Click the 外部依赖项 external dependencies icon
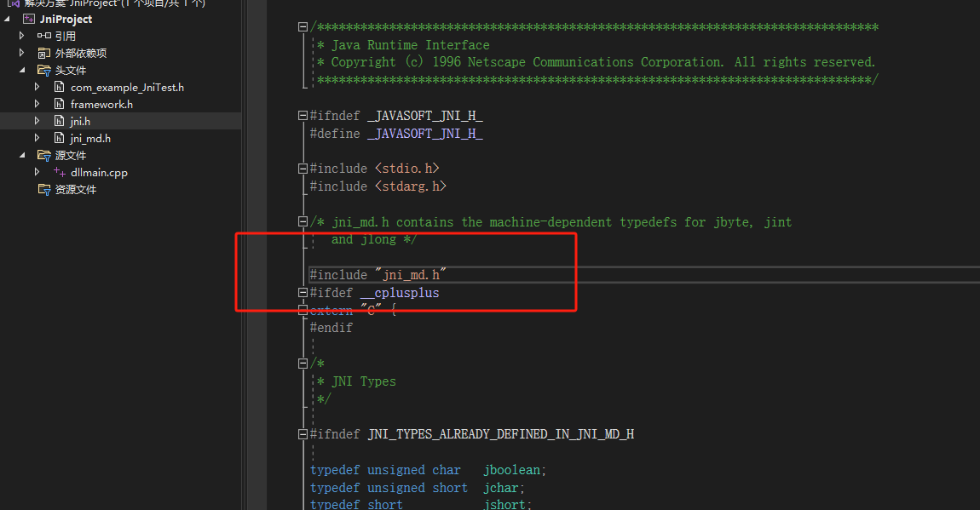The image size is (980, 510). coord(43,53)
